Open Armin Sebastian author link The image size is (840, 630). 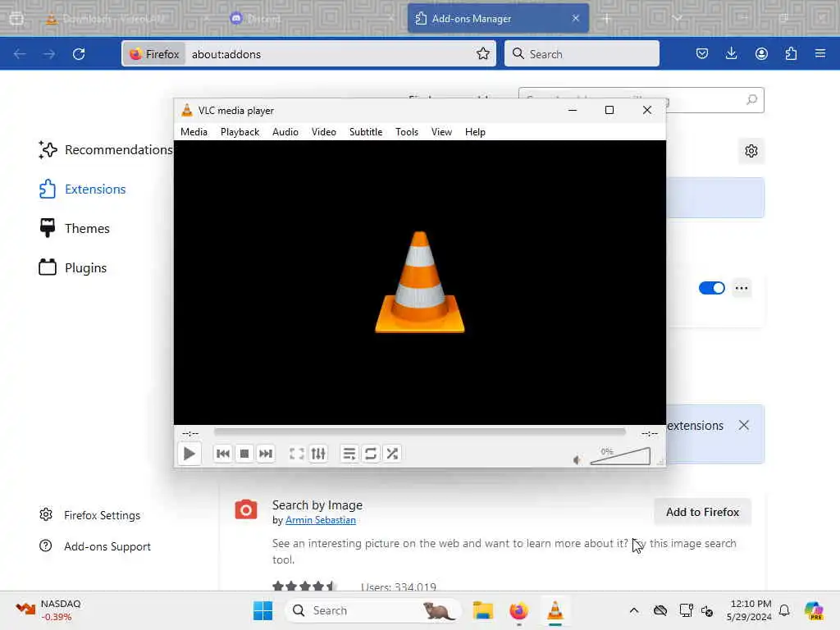click(x=321, y=520)
